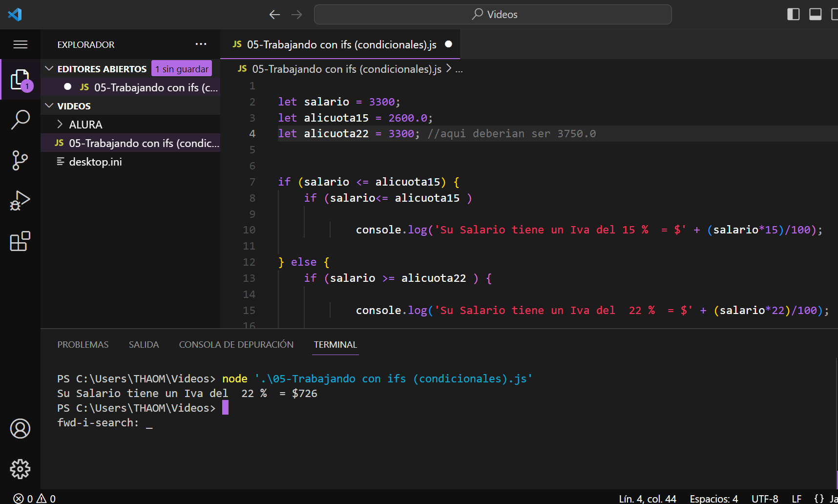This screenshot has width=838, height=504.
Task: Open the desktop.ini file
Action: click(x=131, y=162)
